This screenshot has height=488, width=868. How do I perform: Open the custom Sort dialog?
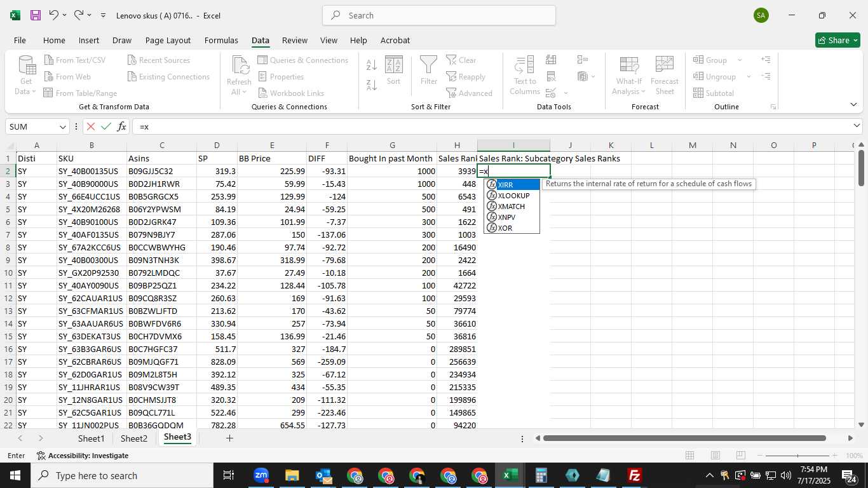pos(393,71)
